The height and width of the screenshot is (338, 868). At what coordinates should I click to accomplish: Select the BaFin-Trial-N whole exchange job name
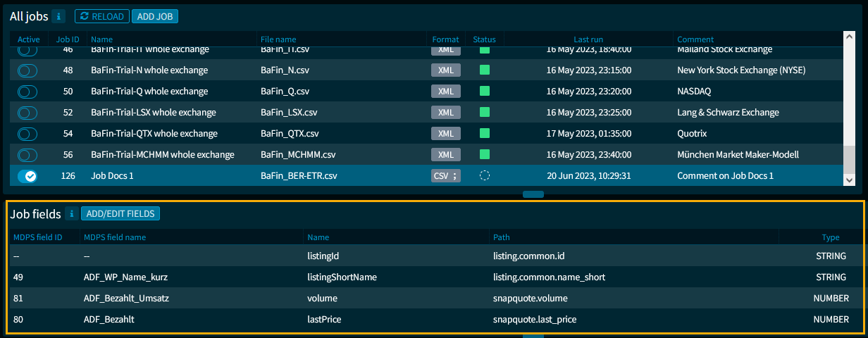tap(149, 70)
